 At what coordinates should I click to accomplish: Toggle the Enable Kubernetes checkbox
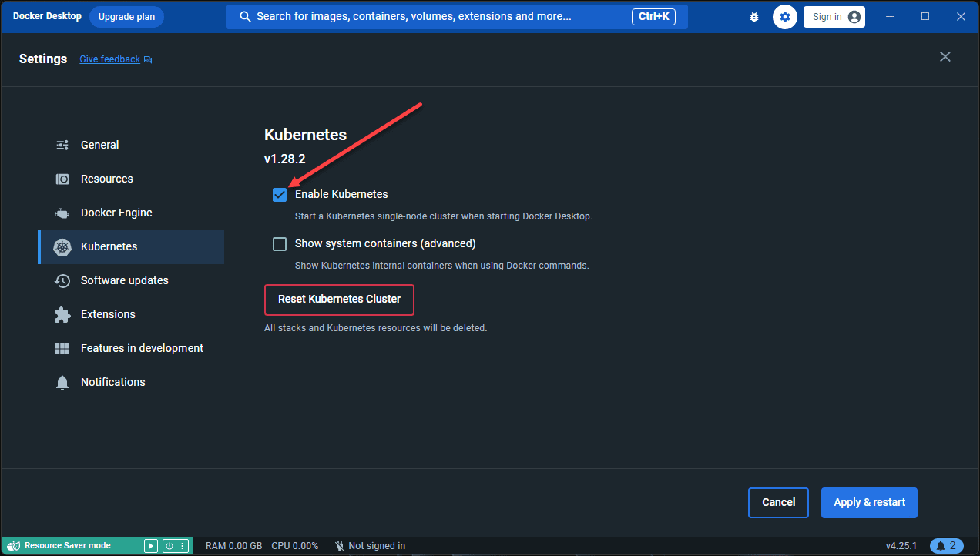pos(280,195)
